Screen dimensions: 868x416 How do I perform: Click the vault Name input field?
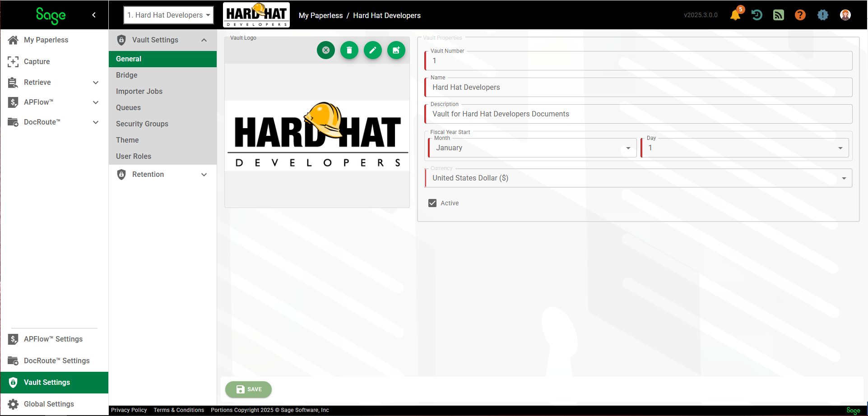coord(638,88)
